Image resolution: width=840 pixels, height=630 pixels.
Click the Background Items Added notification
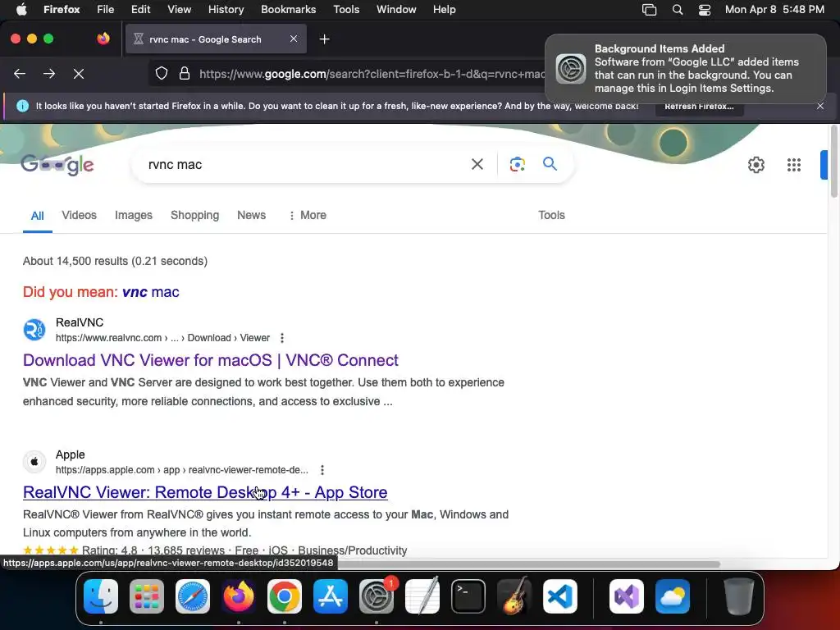click(x=686, y=69)
